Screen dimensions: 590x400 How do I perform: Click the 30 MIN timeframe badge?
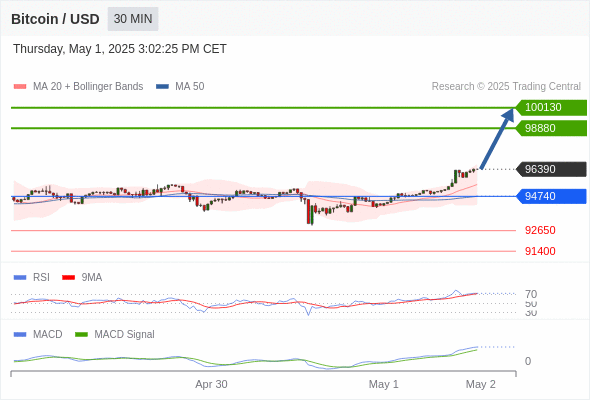pos(133,19)
